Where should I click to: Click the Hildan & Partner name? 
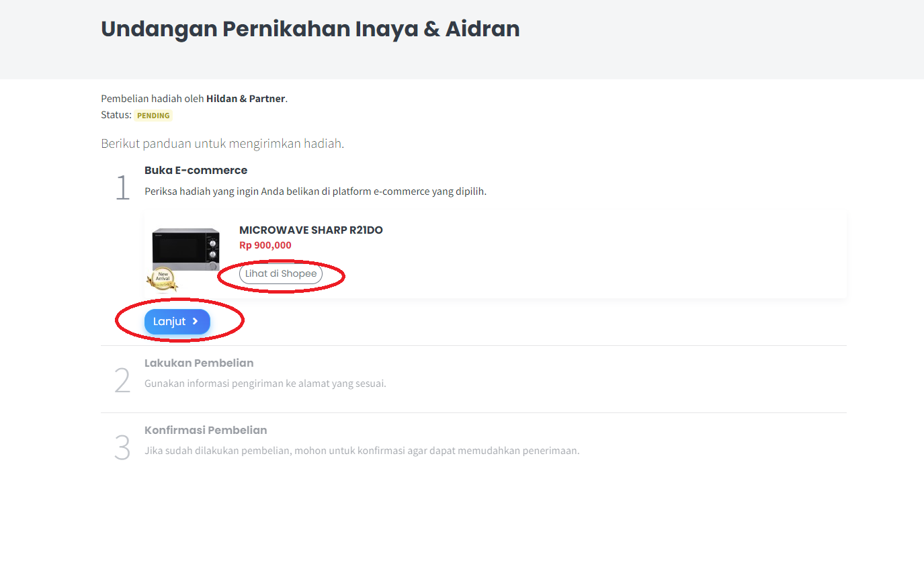click(246, 99)
